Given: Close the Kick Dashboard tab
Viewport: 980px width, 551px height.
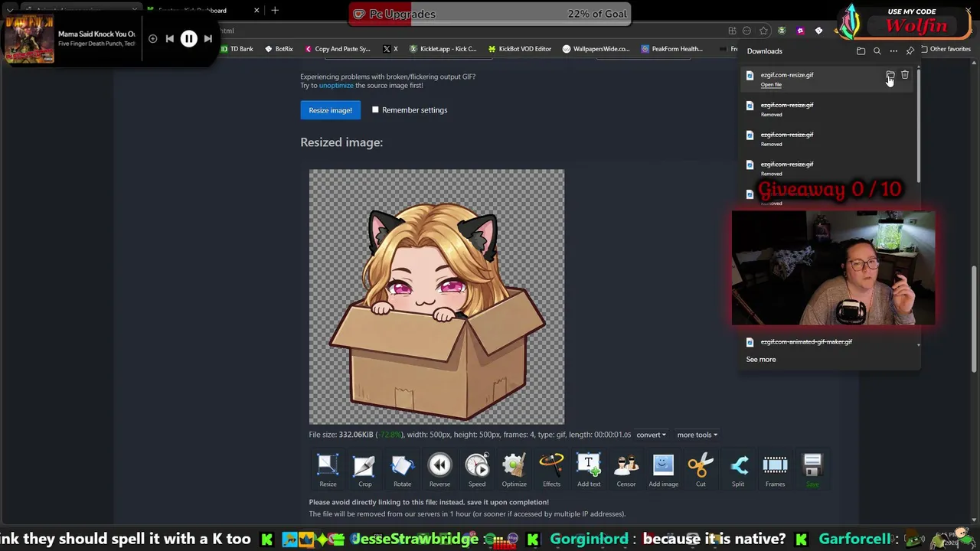Looking at the screenshot, I should pos(256,11).
